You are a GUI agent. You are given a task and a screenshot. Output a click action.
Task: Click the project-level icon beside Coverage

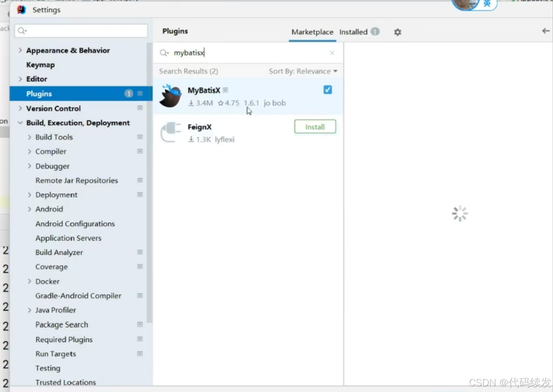(140, 267)
